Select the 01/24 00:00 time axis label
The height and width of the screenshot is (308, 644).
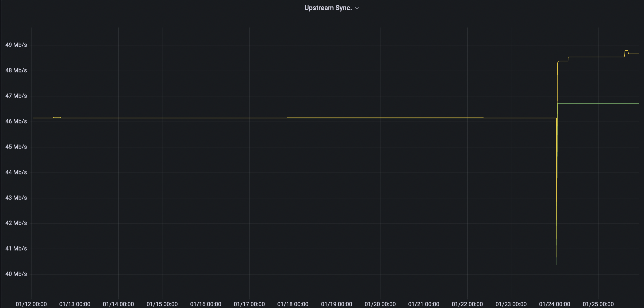(554, 304)
